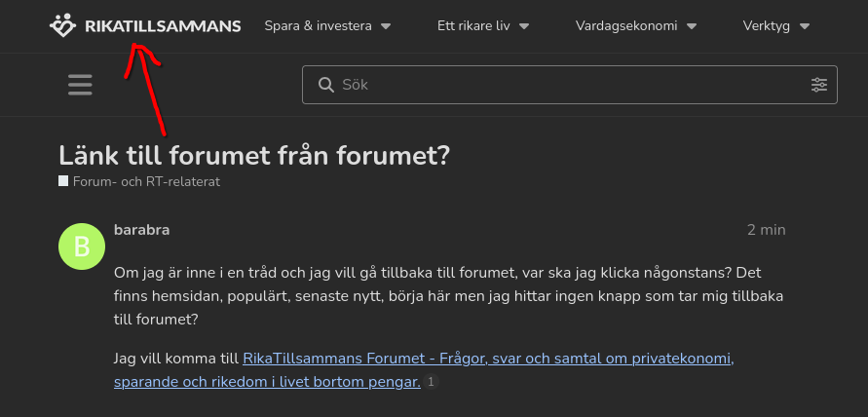The height and width of the screenshot is (417, 868).
Task: Open the Spara & investera menu
Action: (319, 26)
